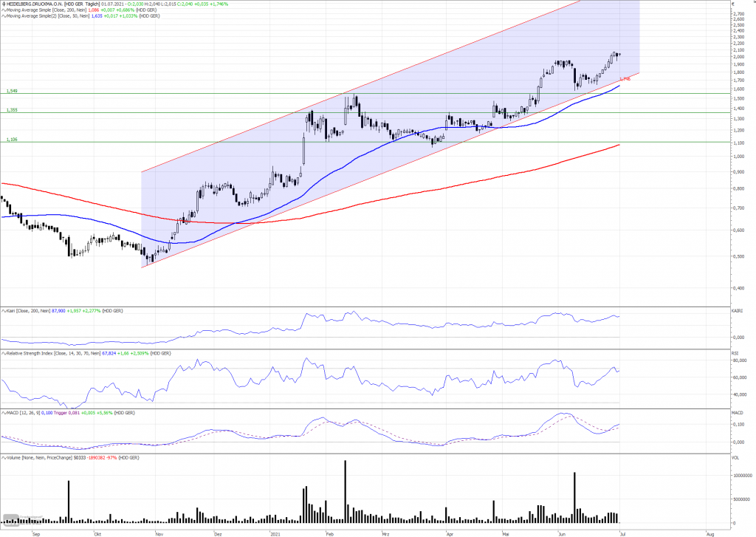Click the candlestick icon before HEIDELBERG.DRUCKMA title

click(x=4, y=4)
